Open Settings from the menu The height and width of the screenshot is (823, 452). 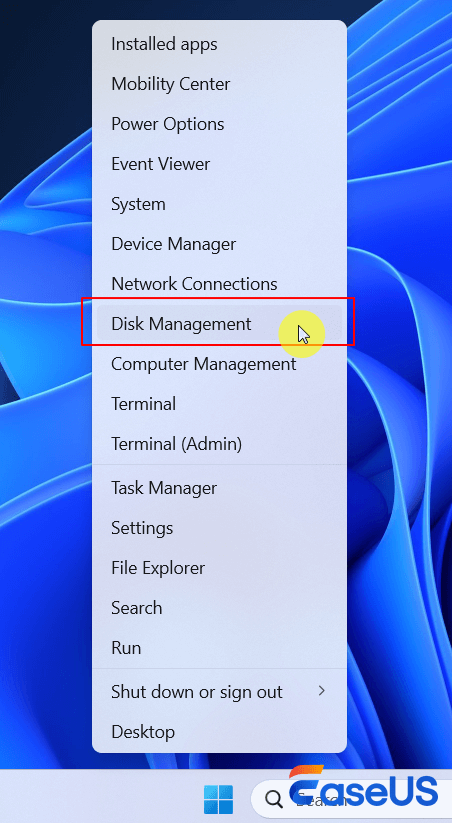[219, 528]
